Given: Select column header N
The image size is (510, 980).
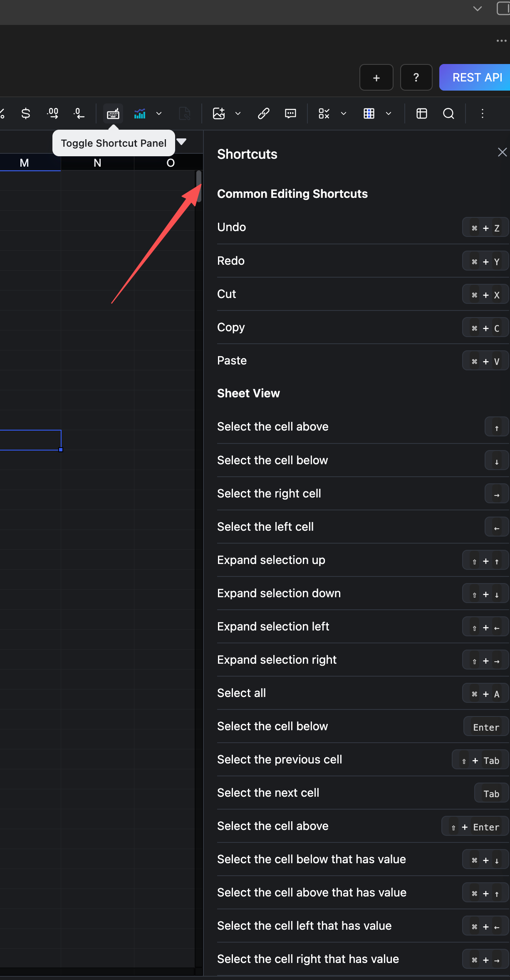Looking at the screenshot, I should (97, 163).
